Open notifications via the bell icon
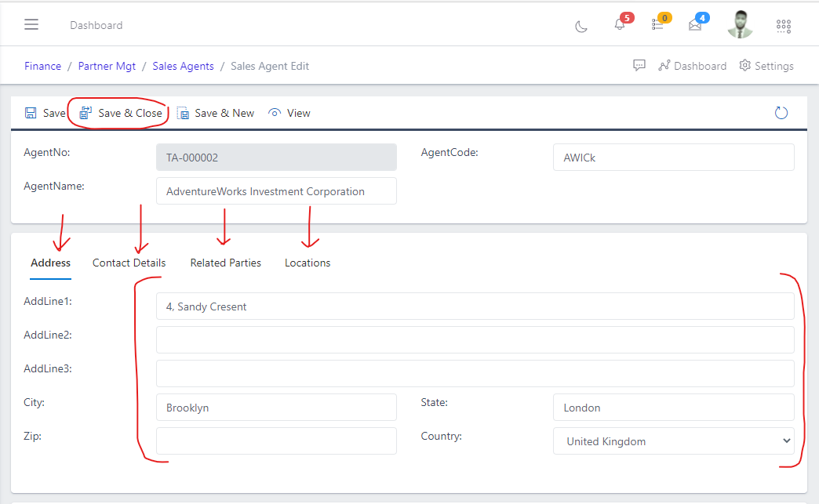Image resolution: width=819 pixels, height=504 pixels. pyautogui.click(x=619, y=26)
